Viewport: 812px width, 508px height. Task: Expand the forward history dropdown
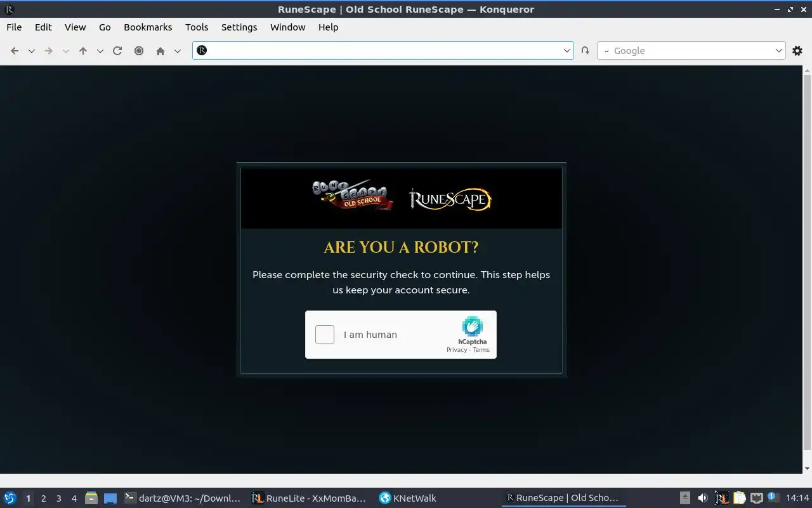(65, 51)
